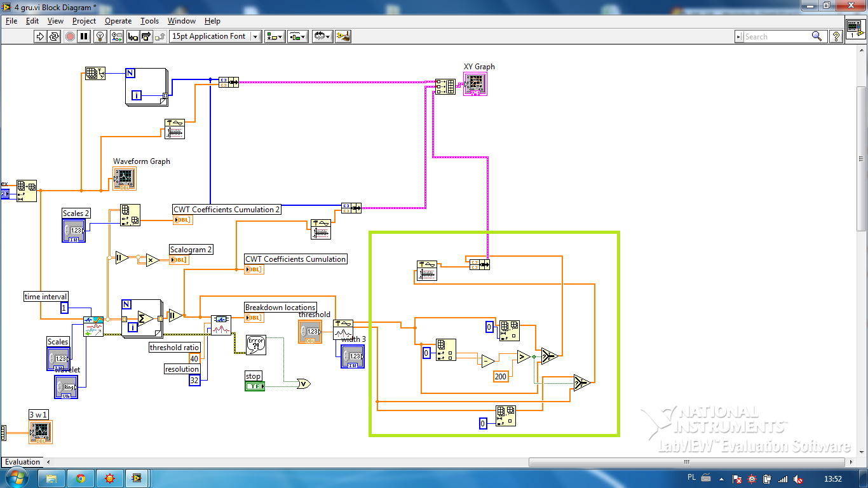The image size is (868, 488).
Task: Open the Windows Start menu
Action: 15,478
